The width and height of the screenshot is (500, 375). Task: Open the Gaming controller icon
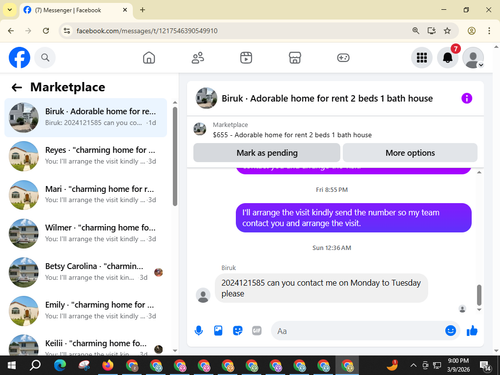tap(343, 58)
